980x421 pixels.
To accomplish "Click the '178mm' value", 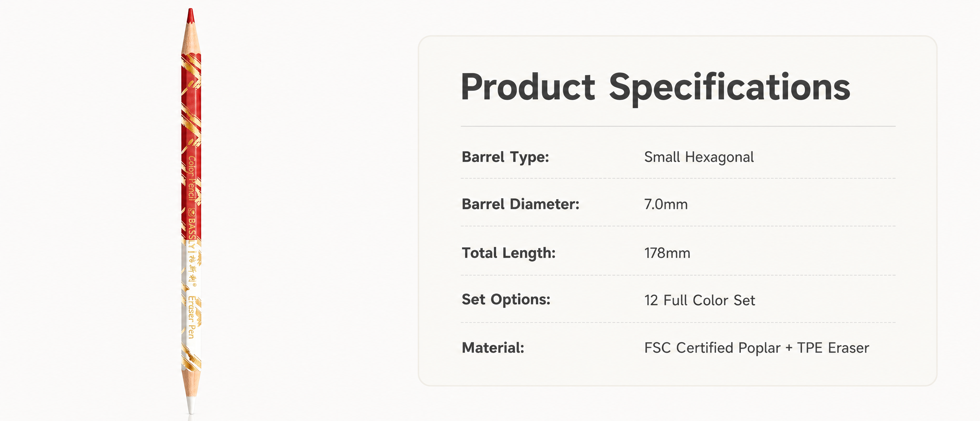I will click(x=667, y=253).
